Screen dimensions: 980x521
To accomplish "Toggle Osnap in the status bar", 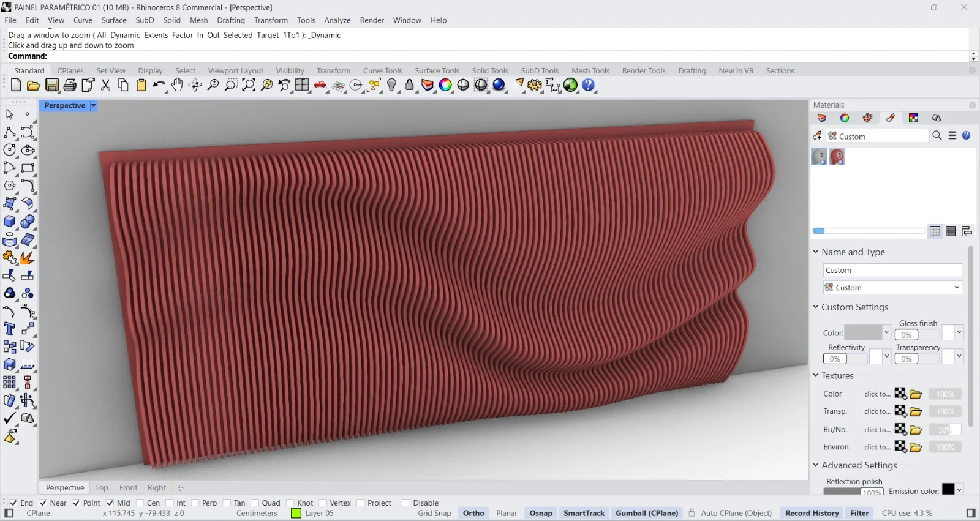I will [541, 514].
